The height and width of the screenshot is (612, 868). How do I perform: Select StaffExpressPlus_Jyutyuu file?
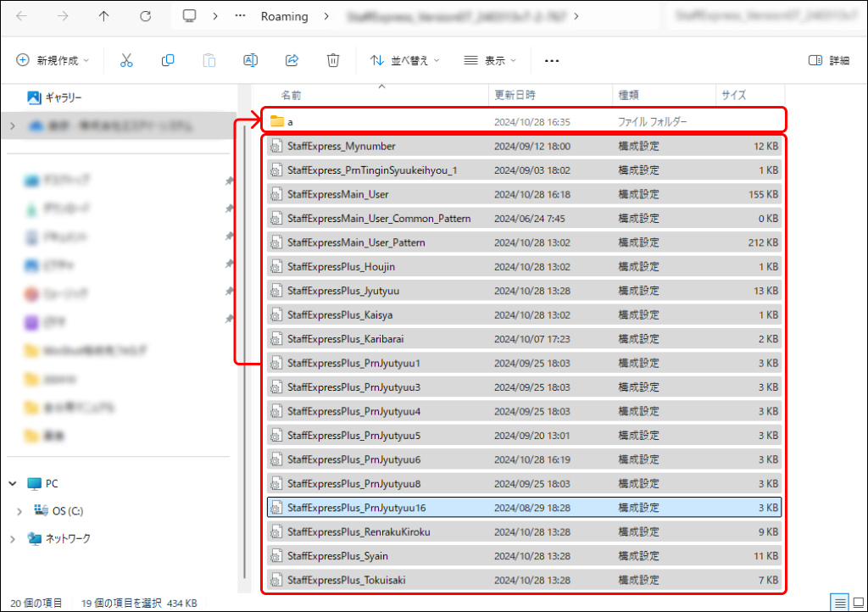pos(524,291)
